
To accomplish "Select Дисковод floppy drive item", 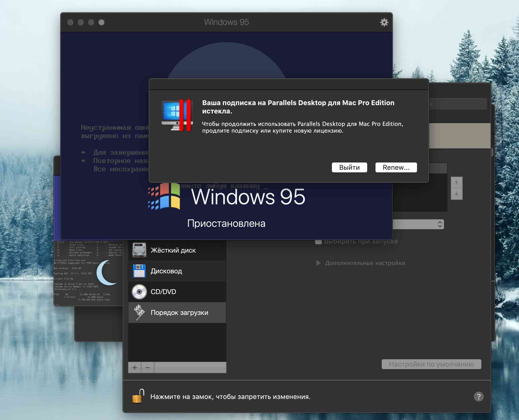I will (177, 271).
